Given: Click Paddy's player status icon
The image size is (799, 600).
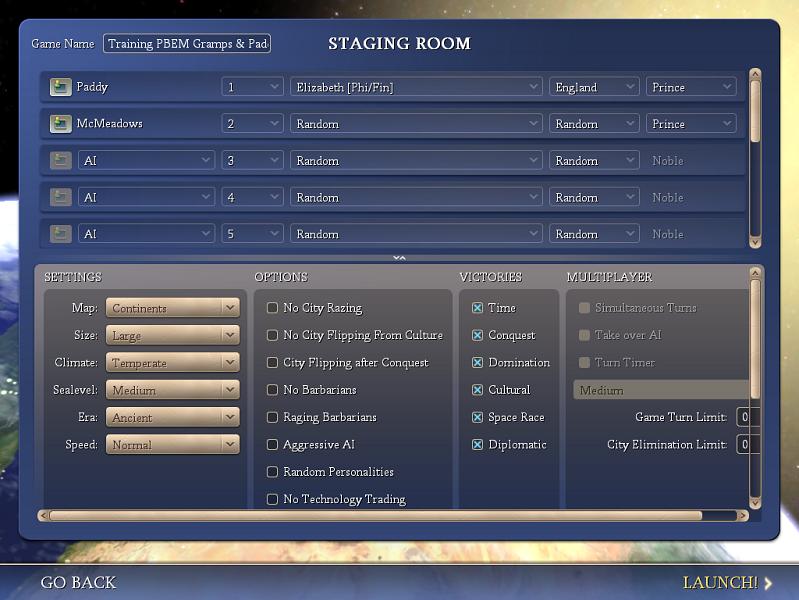Looking at the screenshot, I should 60,87.
